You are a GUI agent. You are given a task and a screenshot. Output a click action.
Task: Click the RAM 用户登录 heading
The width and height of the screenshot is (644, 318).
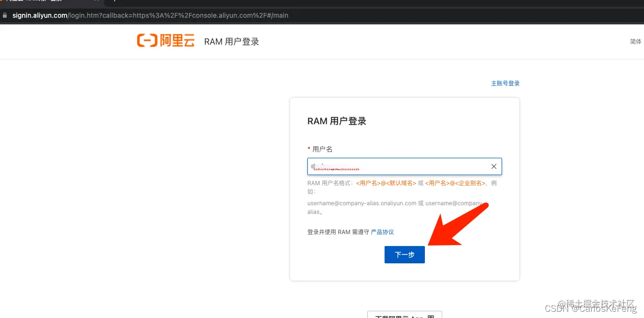(337, 121)
